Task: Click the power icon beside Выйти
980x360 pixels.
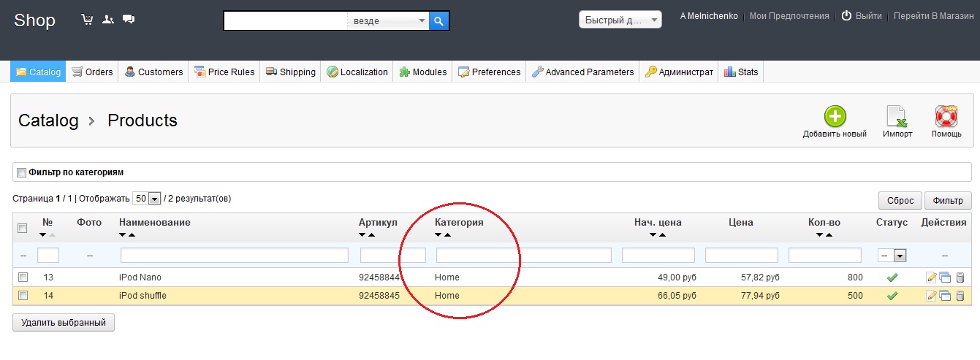Action: click(846, 15)
